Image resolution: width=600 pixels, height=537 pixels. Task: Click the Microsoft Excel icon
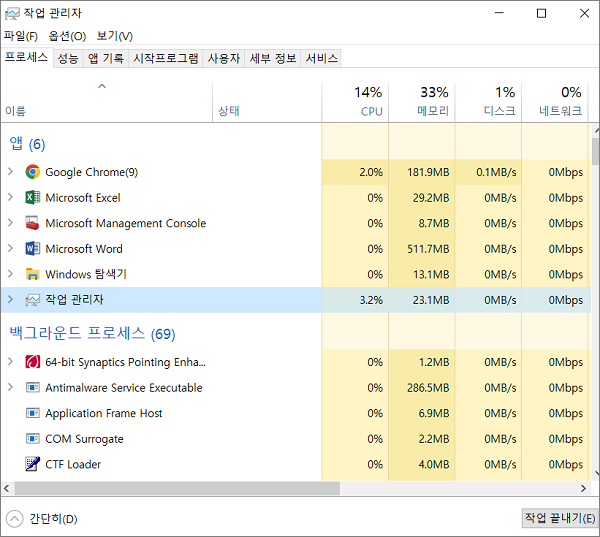33,197
